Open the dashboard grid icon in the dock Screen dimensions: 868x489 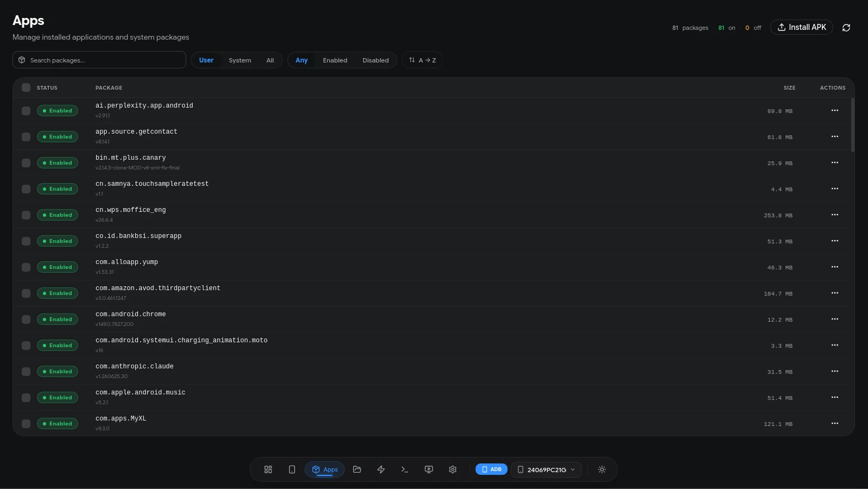[x=268, y=469]
